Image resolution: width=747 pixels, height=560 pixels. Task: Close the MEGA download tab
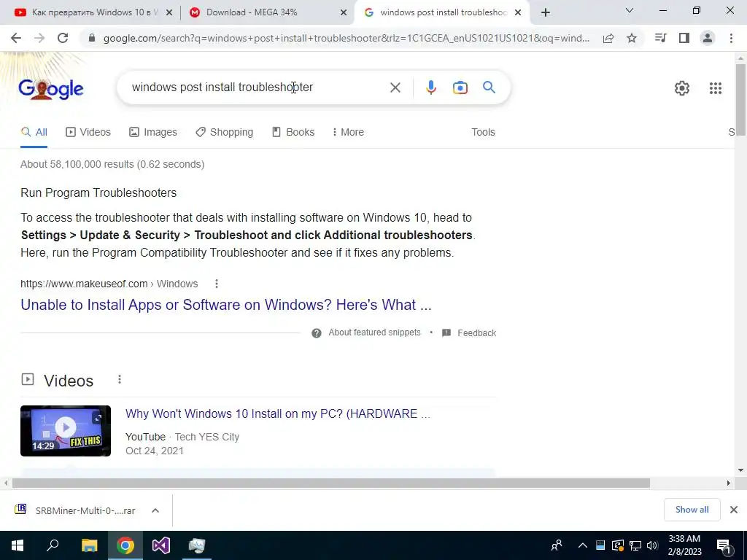pos(344,13)
